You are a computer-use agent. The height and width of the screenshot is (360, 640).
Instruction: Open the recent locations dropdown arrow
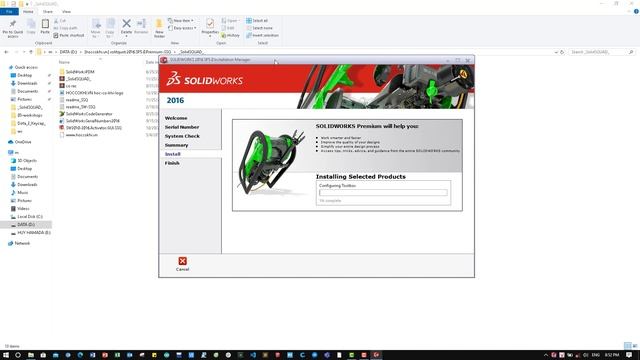[x=24, y=52]
